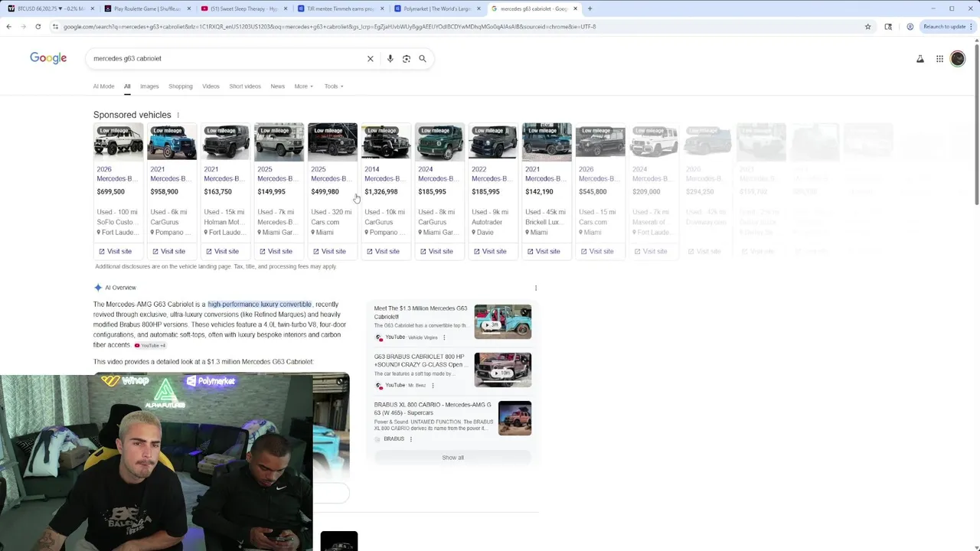Viewport: 980px width, 551px height.
Task: Click the highlighted high-performance luxury convertible text
Action: point(260,305)
